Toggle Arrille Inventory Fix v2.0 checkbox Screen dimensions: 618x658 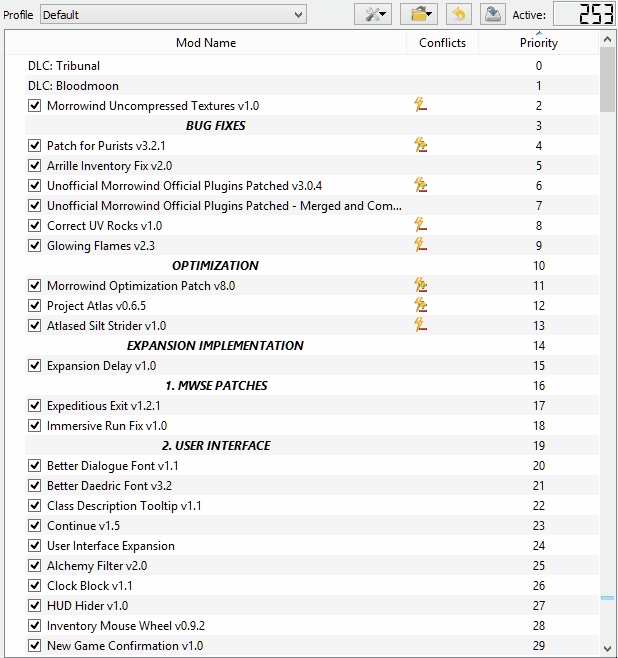(x=34, y=166)
